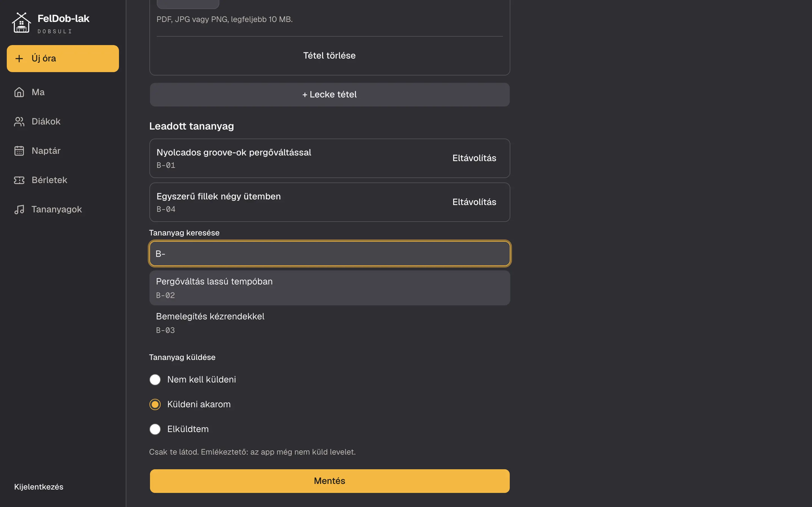812x507 pixels.
Task: Remove the Egyszerű fillek négy ütemben item
Action: pos(474,202)
